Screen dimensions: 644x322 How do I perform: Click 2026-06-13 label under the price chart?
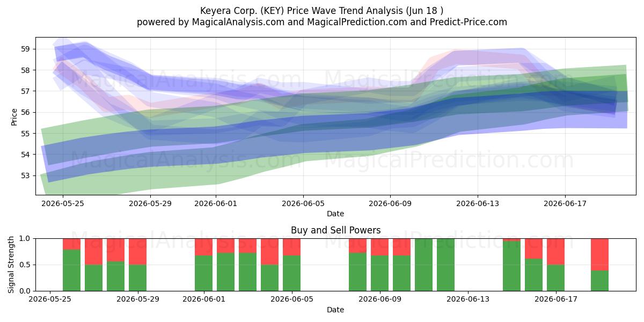coord(478,203)
